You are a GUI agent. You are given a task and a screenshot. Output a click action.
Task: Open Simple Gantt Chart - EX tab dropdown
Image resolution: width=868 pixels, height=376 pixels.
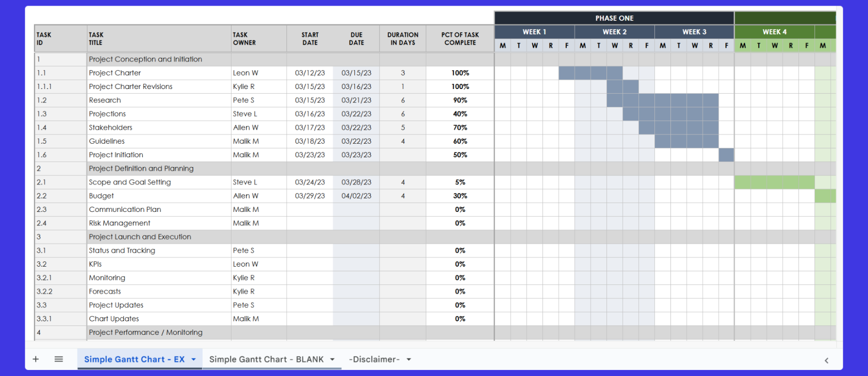coord(194,360)
